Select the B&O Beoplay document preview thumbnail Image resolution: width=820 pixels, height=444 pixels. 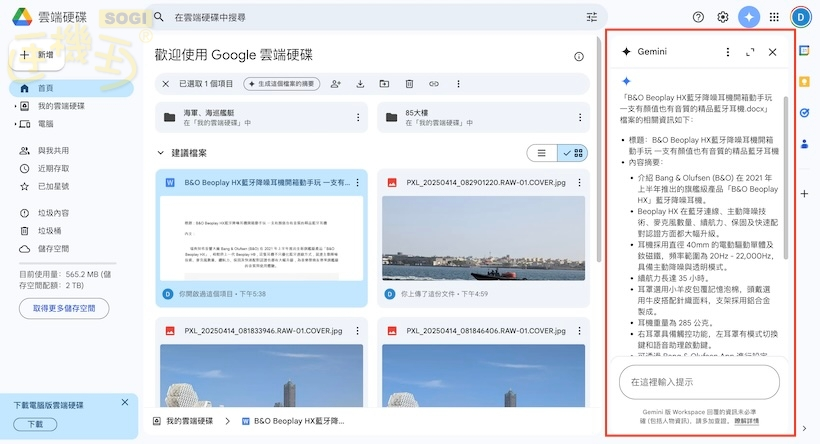(261, 238)
